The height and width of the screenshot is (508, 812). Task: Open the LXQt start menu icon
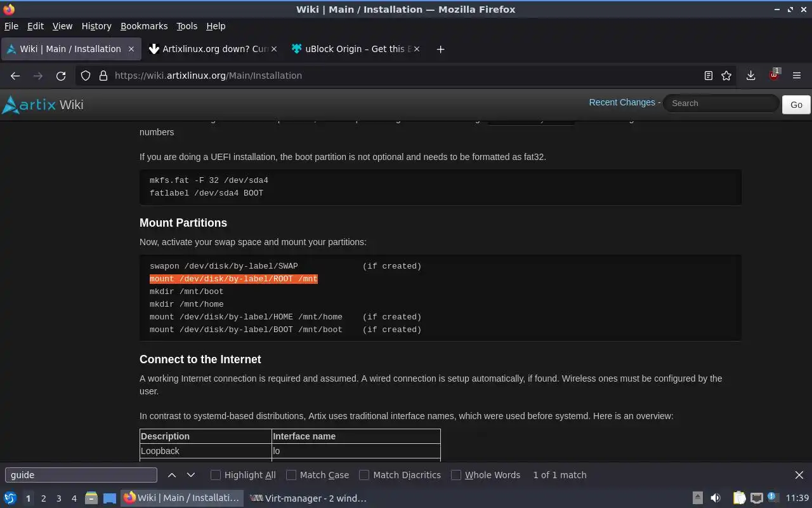tap(10, 498)
